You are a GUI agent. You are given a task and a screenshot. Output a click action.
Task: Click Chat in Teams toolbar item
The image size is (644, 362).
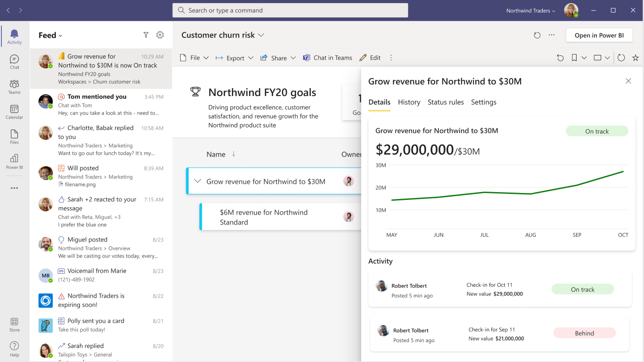[x=328, y=58]
